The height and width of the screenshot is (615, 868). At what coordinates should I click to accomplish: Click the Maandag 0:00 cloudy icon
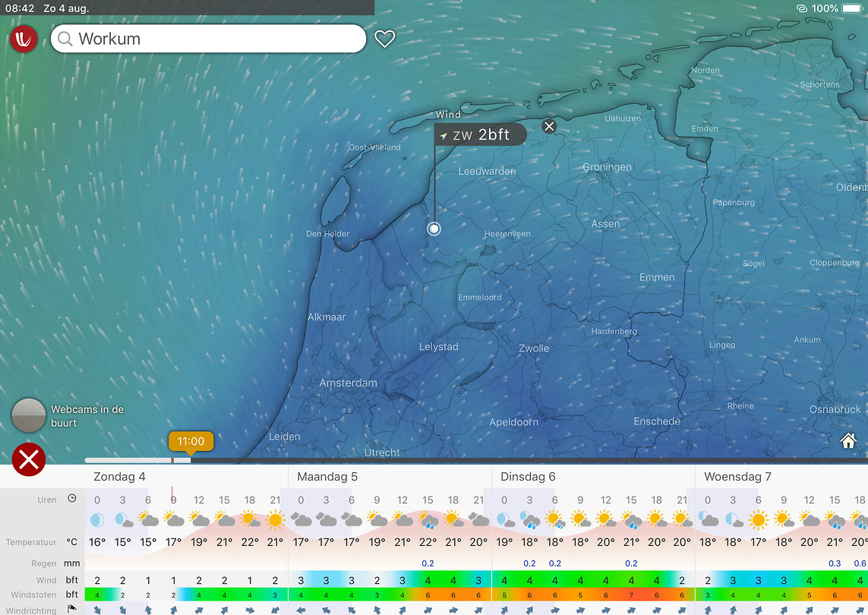coord(301,520)
